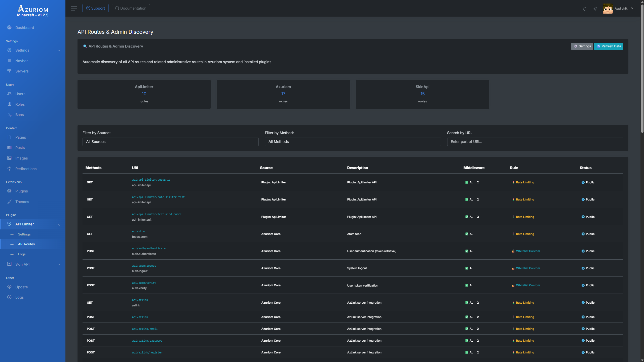The width and height of the screenshot is (644, 362).
Task: Click the ApiLimiter 10 routes card
Action: click(x=144, y=94)
